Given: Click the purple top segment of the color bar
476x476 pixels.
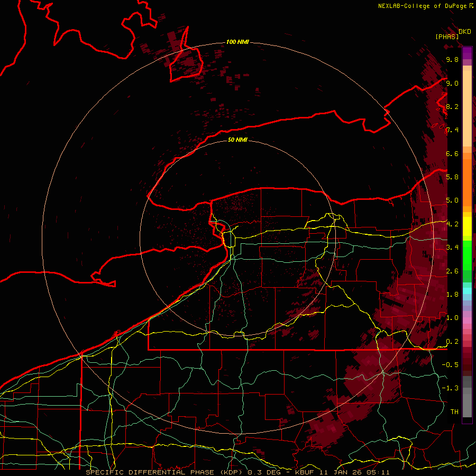Looking at the screenshot, I should click(467, 53).
